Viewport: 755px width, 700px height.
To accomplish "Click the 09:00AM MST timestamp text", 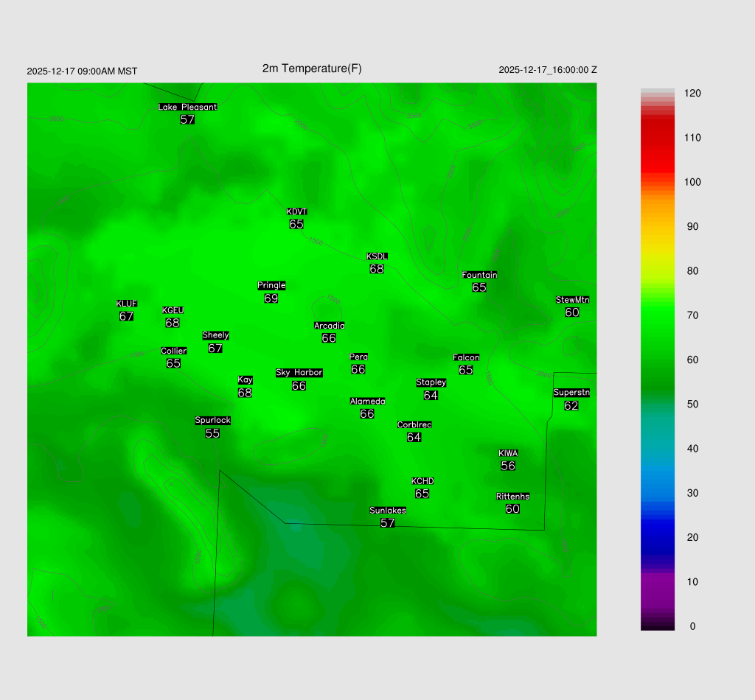I will (x=82, y=71).
